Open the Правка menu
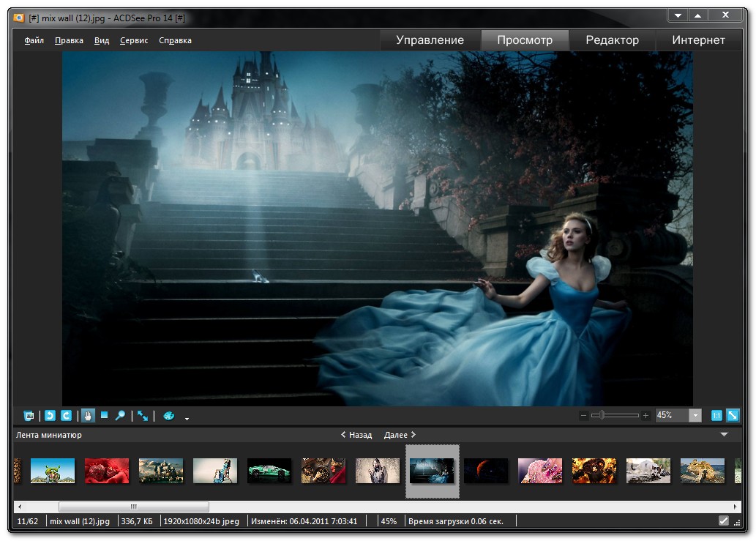This screenshot has height=541, width=756. coord(69,40)
